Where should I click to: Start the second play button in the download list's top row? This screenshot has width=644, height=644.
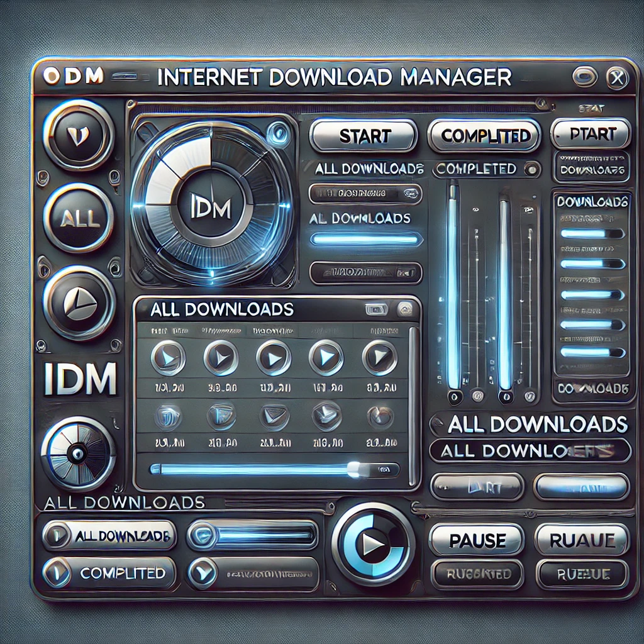221,358
